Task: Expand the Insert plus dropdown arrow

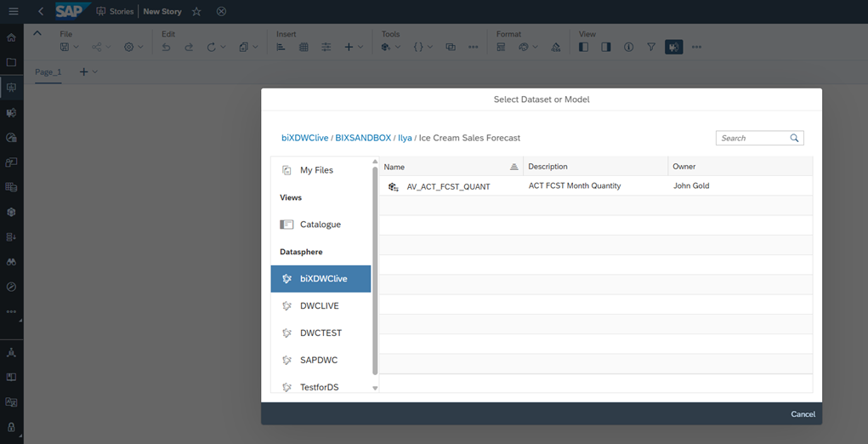Action: coord(360,47)
